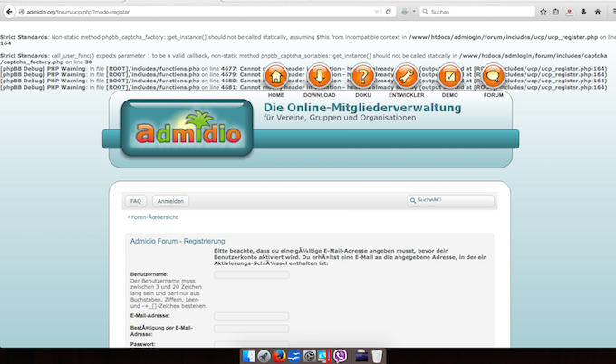616x364 pixels.
Task: Click the FORUM speech bubble icon
Action: point(494,76)
